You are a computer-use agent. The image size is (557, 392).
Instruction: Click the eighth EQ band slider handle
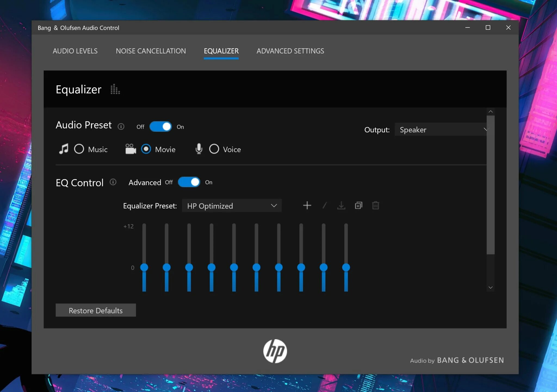pos(301,267)
